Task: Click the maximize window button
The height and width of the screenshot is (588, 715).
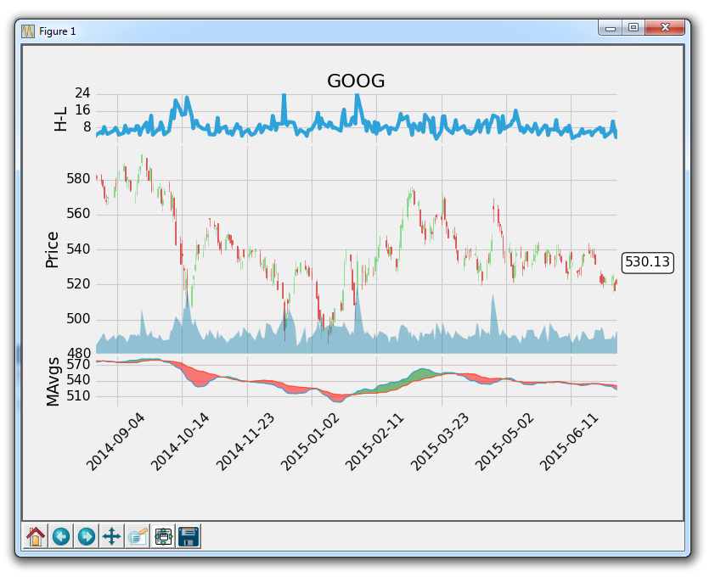Action: point(633,27)
